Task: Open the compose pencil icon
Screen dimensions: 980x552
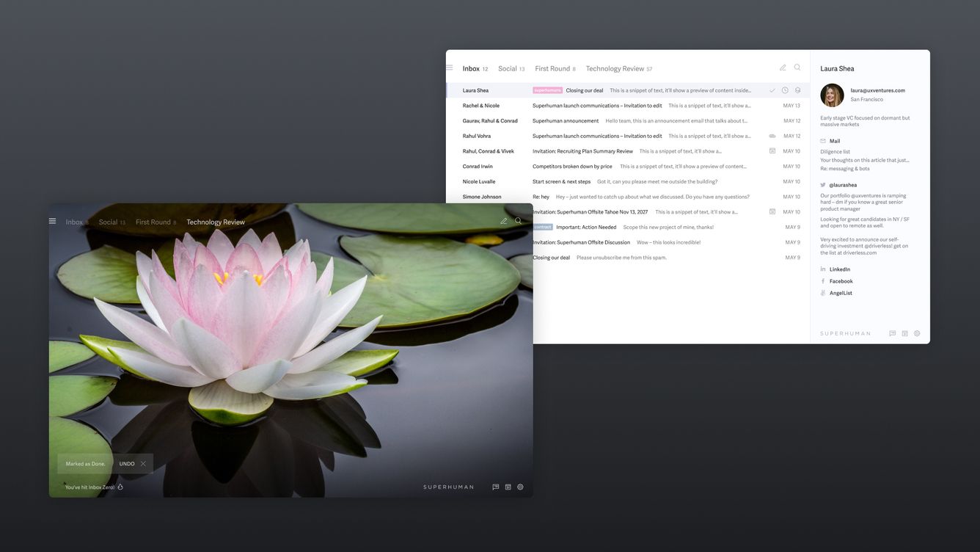Action: [x=783, y=68]
